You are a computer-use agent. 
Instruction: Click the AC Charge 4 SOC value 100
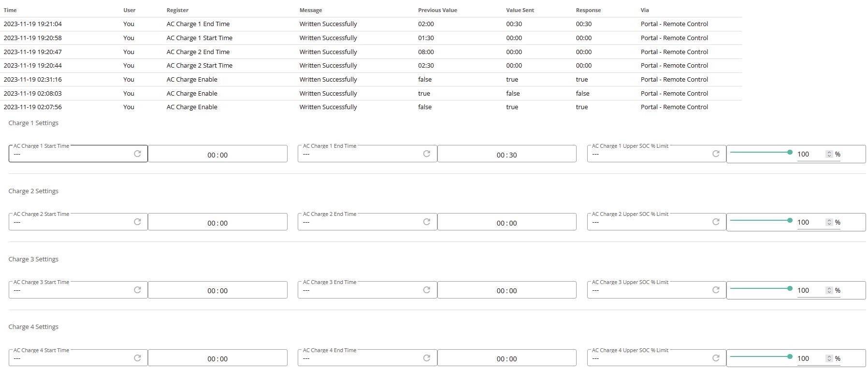click(x=803, y=358)
